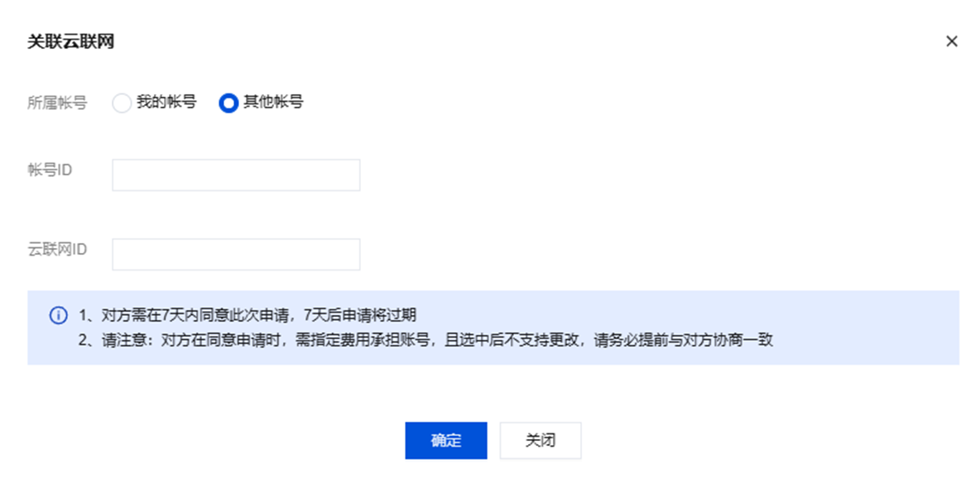
Task: Click the 云联网ID field label
Action: (x=57, y=249)
